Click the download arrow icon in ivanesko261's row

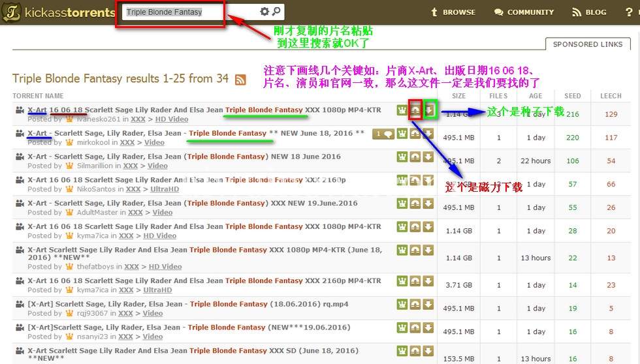[430, 110]
